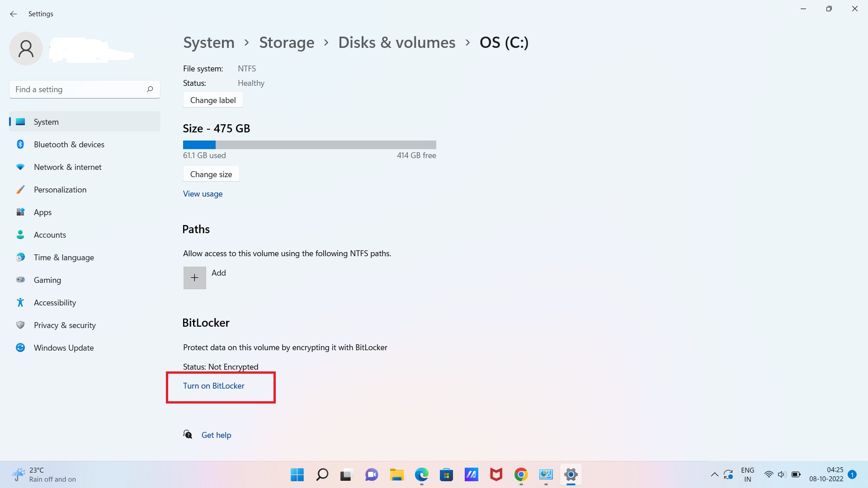This screenshot has height=488, width=868.
Task: Open Bluetooth & devices settings
Action: pos(69,144)
